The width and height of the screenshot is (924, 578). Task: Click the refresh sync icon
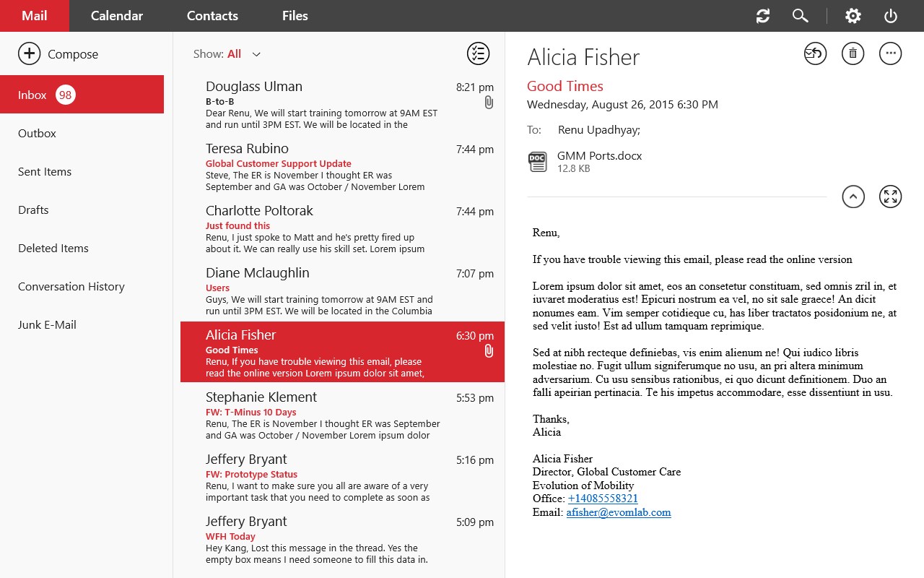click(x=763, y=16)
